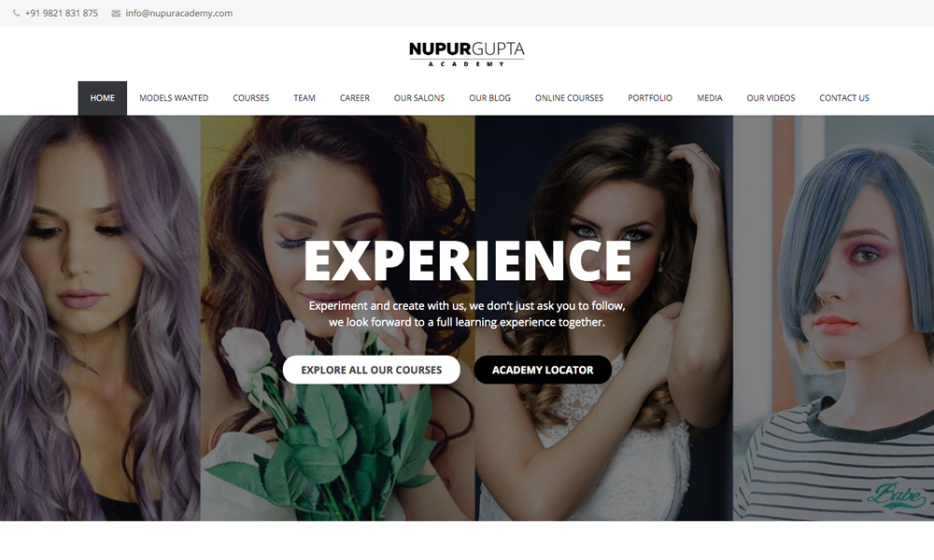Click the Academy Locator button
934x560 pixels.
coord(543,371)
